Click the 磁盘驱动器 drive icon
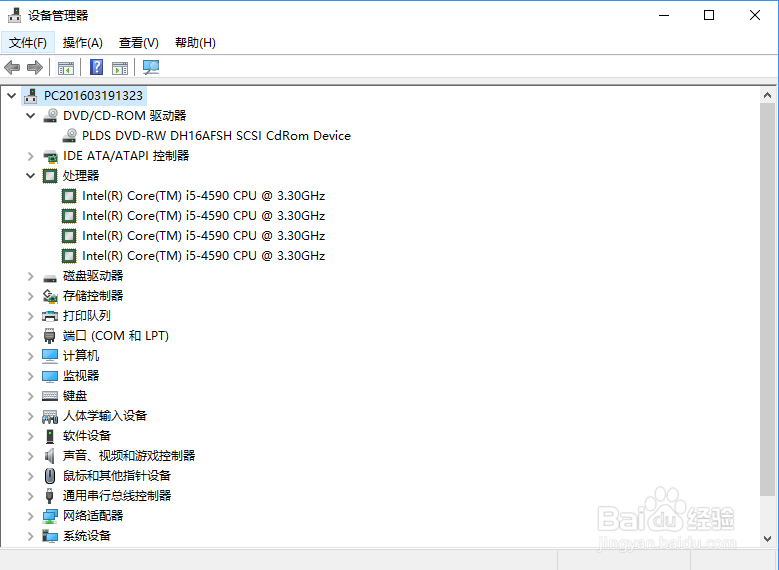Screen dimensions: 779x570 pos(50,277)
